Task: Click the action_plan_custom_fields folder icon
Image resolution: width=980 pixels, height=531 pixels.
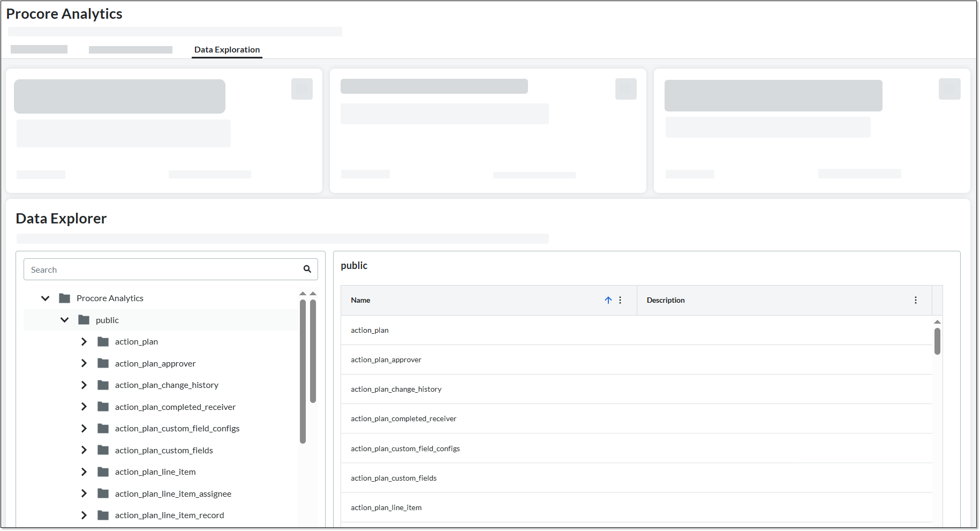Action: (x=103, y=450)
